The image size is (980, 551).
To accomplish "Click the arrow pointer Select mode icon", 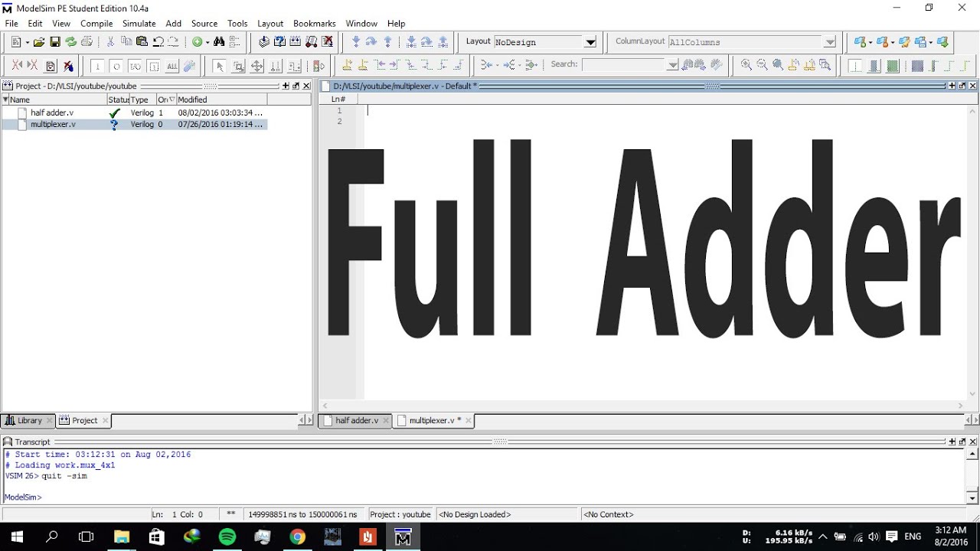I will [x=219, y=66].
